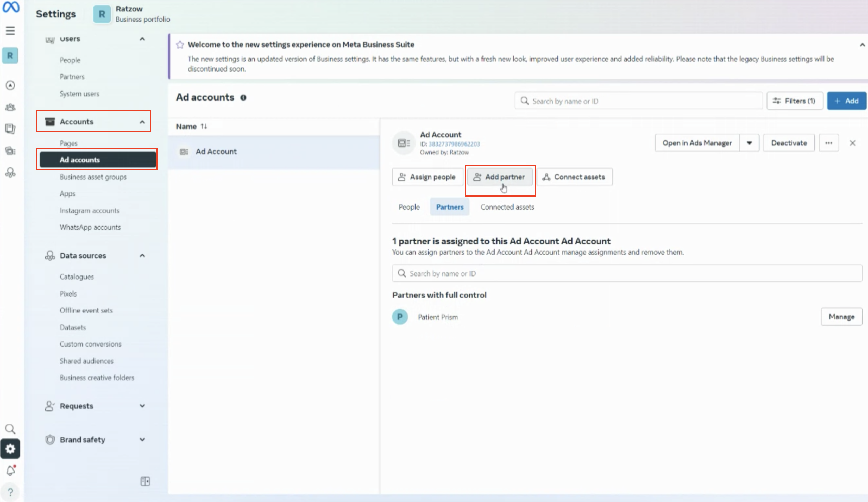This screenshot has width=868, height=502.
Task: Open the ad accounts icon in left rail
Action: pyautogui.click(x=10, y=150)
